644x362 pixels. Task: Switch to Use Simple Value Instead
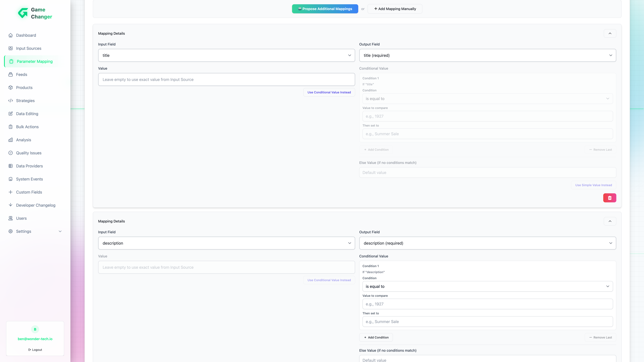click(x=594, y=185)
